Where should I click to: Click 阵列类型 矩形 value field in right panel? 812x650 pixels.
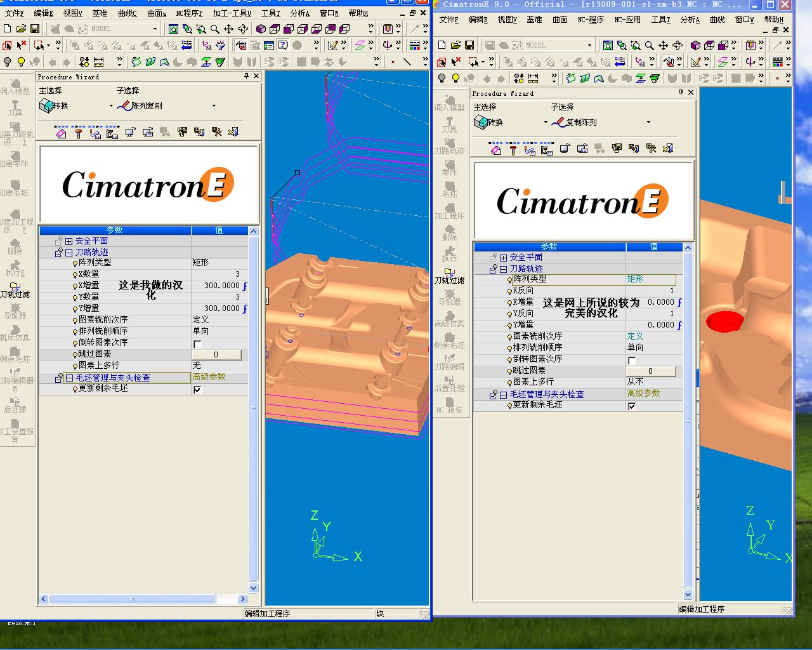[651, 279]
